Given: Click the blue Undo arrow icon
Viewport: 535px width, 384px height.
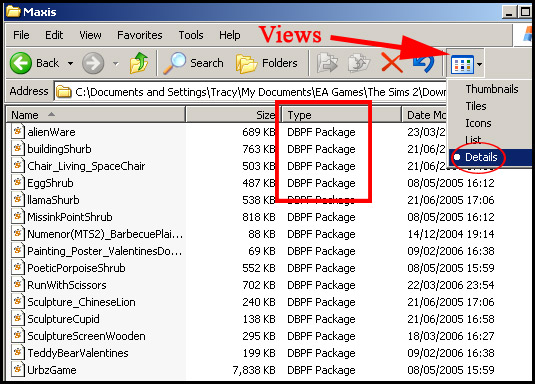Looking at the screenshot, I should (x=423, y=63).
